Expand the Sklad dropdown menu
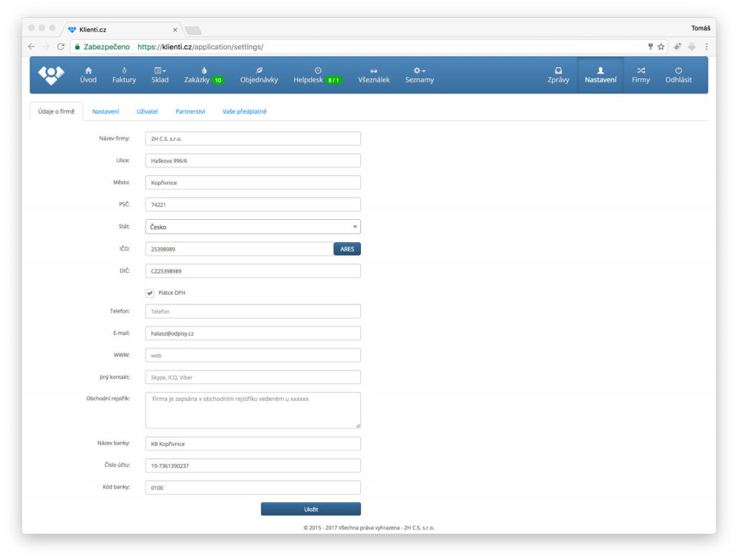 pyautogui.click(x=160, y=75)
